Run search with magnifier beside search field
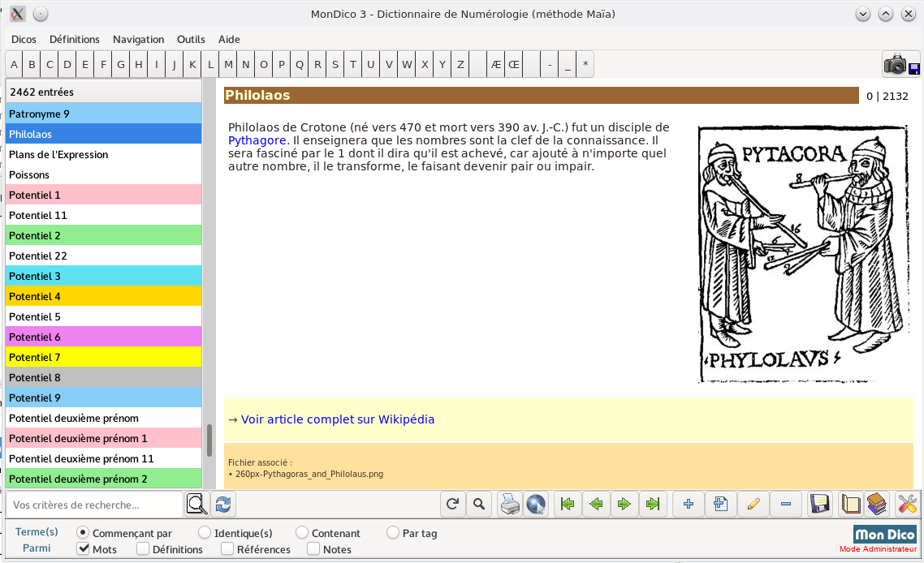The width and height of the screenshot is (924, 563). 196,505
